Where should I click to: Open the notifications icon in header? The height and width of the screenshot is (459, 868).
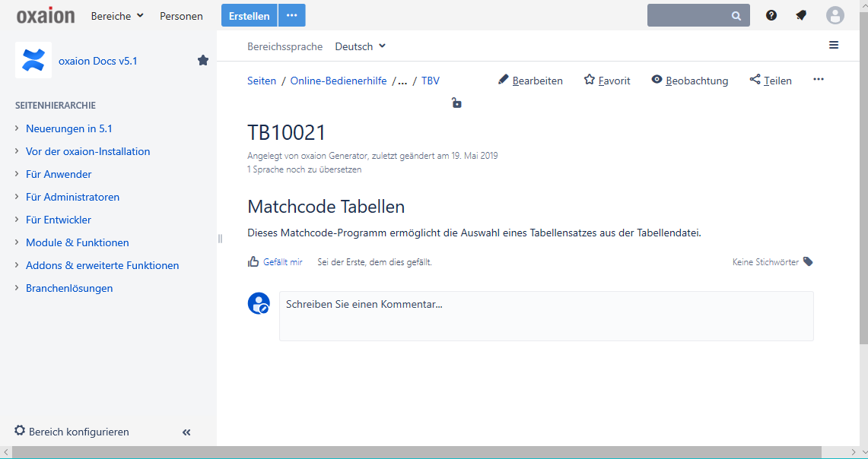tap(801, 15)
